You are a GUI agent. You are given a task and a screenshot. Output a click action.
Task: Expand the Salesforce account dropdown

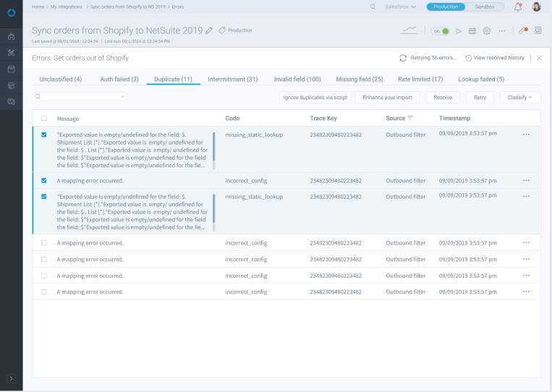pos(400,7)
